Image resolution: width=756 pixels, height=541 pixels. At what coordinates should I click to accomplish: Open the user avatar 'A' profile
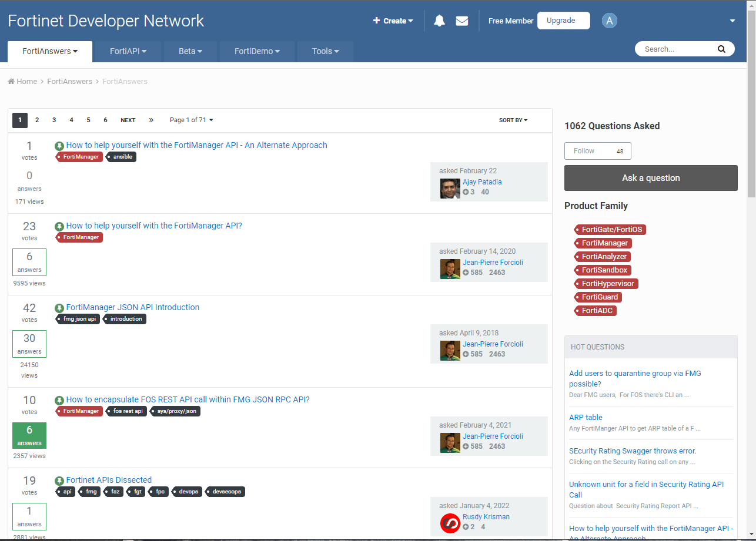point(610,21)
